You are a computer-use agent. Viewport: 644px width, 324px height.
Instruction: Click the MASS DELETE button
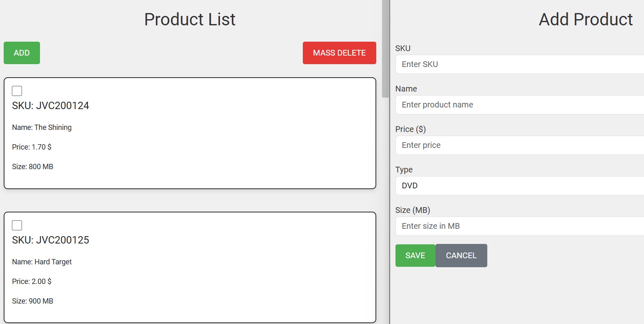coord(339,53)
